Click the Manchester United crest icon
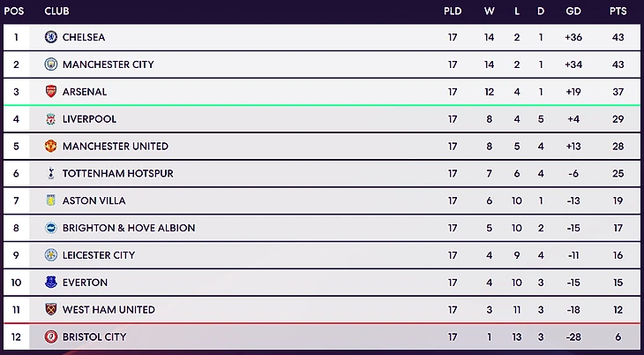This screenshot has height=355, width=644. click(50, 147)
